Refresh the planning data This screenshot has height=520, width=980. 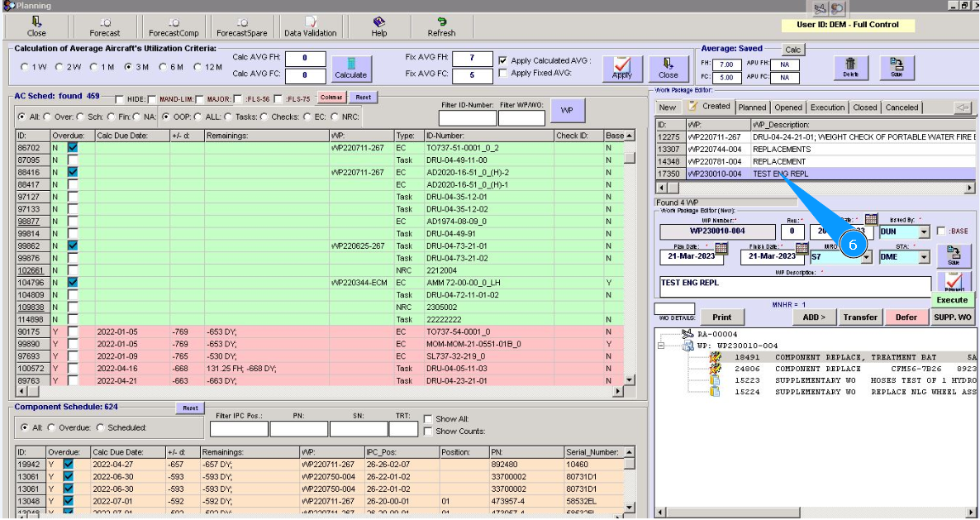[x=441, y=26]
